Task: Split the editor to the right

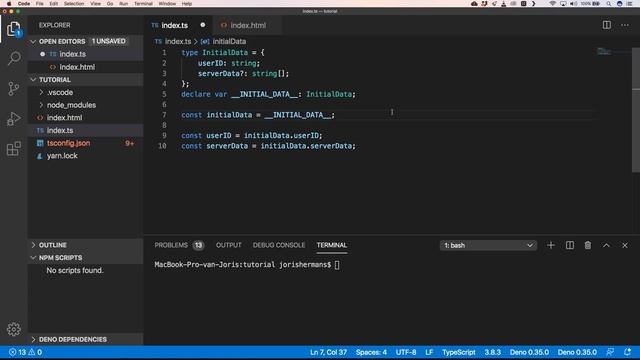Action: (607, 25)
